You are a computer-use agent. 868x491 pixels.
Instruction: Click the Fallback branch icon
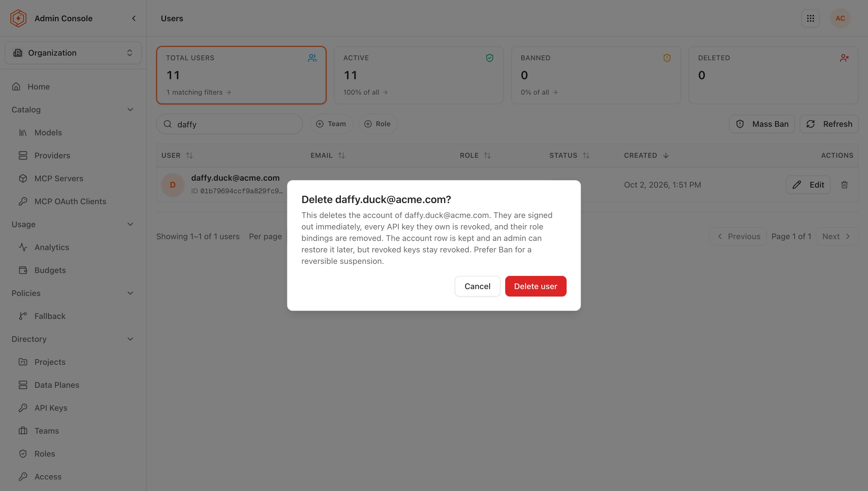(23, 316)
